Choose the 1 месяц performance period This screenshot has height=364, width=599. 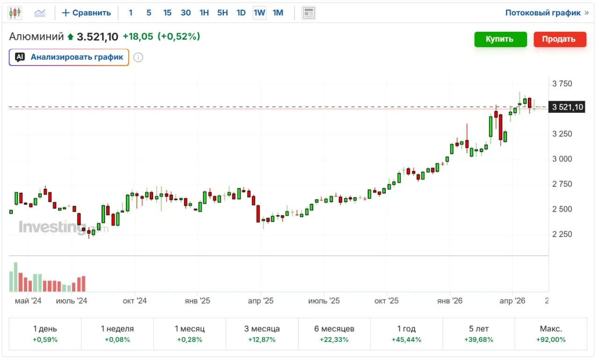[x=190, y=334]
